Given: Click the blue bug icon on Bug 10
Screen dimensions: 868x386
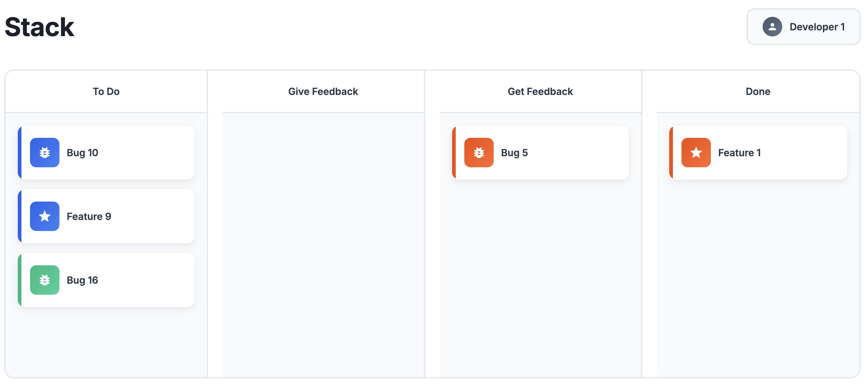Looking at the screenshot, I should [x=44, y=152].
